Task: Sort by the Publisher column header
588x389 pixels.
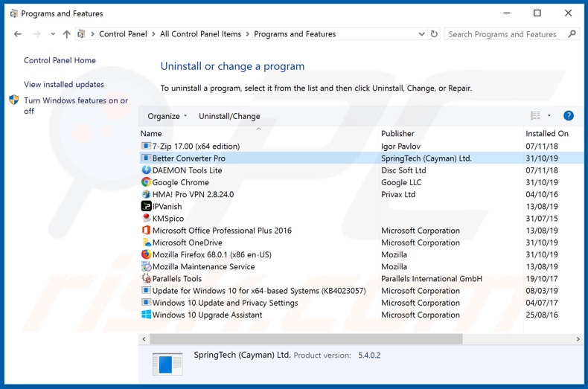Action: (x=451, y=133)
